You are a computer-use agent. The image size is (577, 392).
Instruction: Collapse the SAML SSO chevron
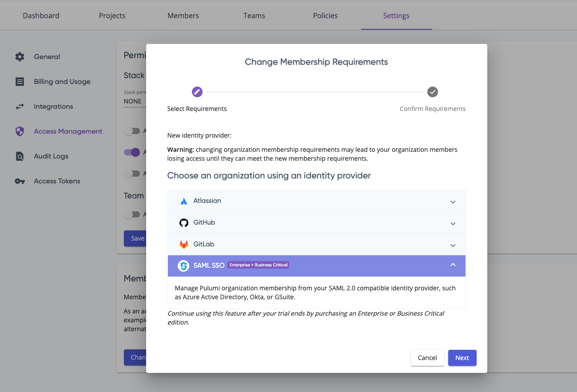pyautogui.click(x=453, y=265)
